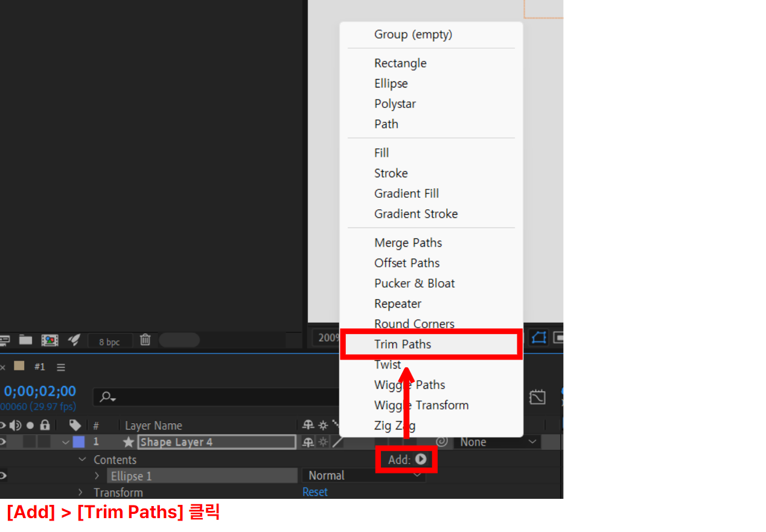Click the blue label swatch of Shape Layer 4
Screen dimensions: 766x532
pos(78,442)
